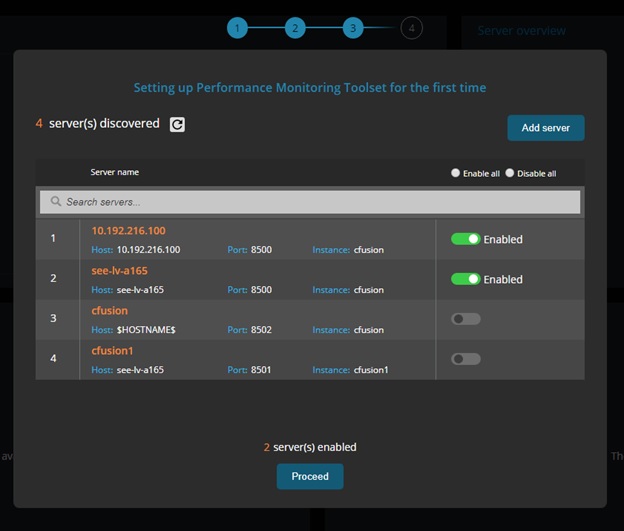
Task: Enable the cfusion server toggle
Action: click(x=465, y=319)
